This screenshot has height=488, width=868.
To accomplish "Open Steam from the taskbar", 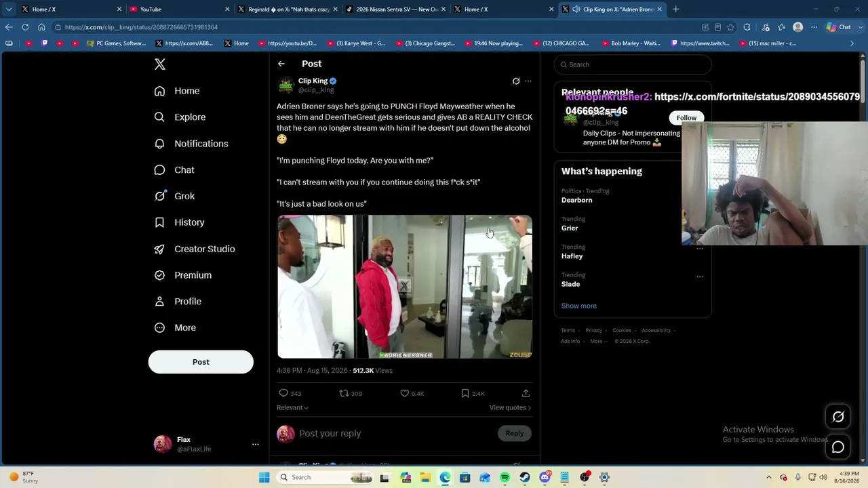I will point(525,477).
